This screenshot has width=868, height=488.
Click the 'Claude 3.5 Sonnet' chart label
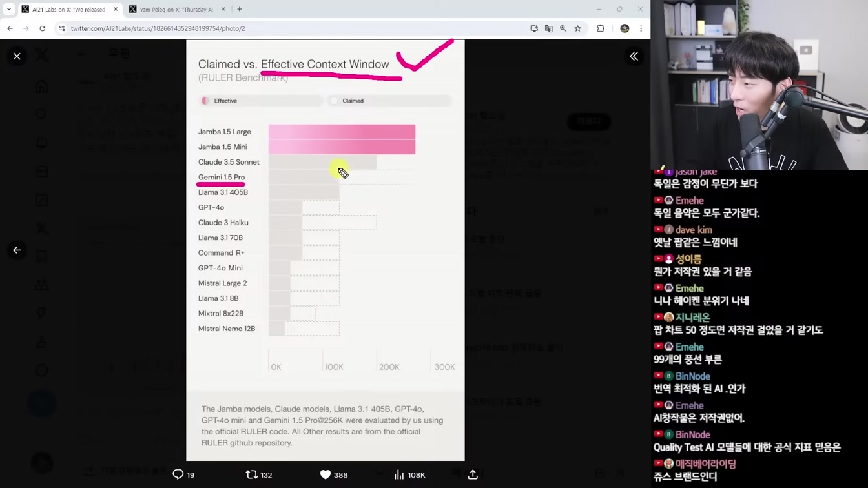[229, 162]
